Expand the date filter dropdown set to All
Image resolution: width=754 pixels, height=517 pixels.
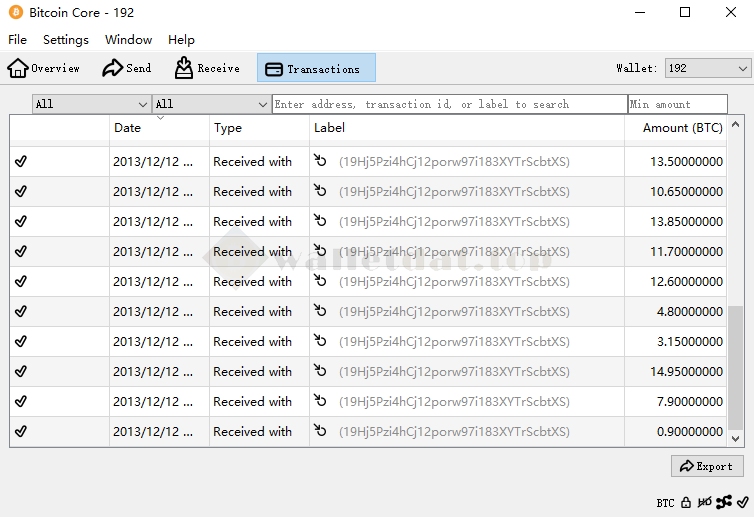[x=91, y=104]
